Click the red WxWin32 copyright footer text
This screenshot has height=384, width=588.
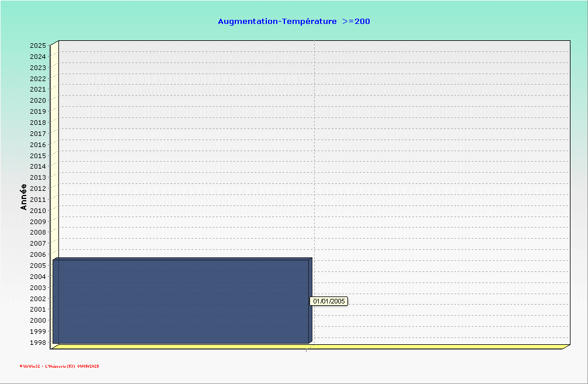tap(59, 366)
